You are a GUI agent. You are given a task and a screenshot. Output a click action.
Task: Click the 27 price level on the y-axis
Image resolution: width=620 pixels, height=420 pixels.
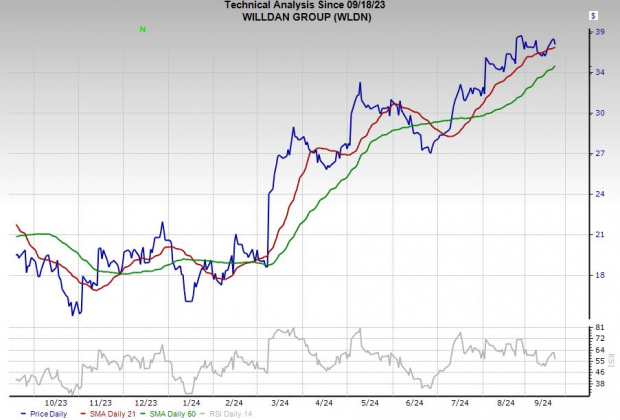pos(596,153)
